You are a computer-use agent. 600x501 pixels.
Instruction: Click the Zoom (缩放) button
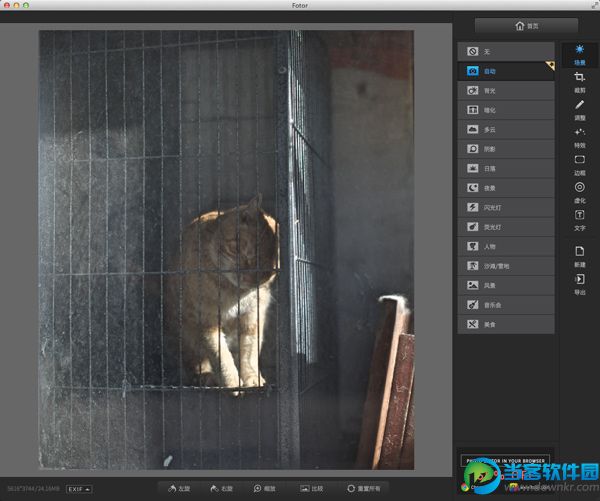pos(264,489)
